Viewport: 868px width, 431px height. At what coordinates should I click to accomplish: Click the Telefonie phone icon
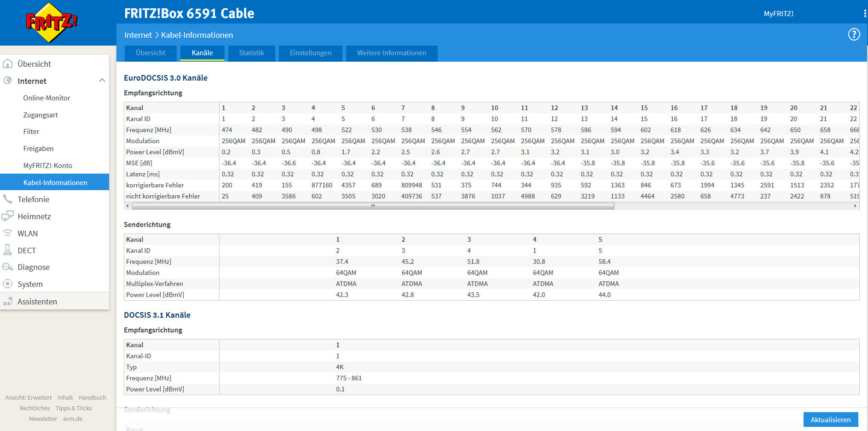coord(8,199)
